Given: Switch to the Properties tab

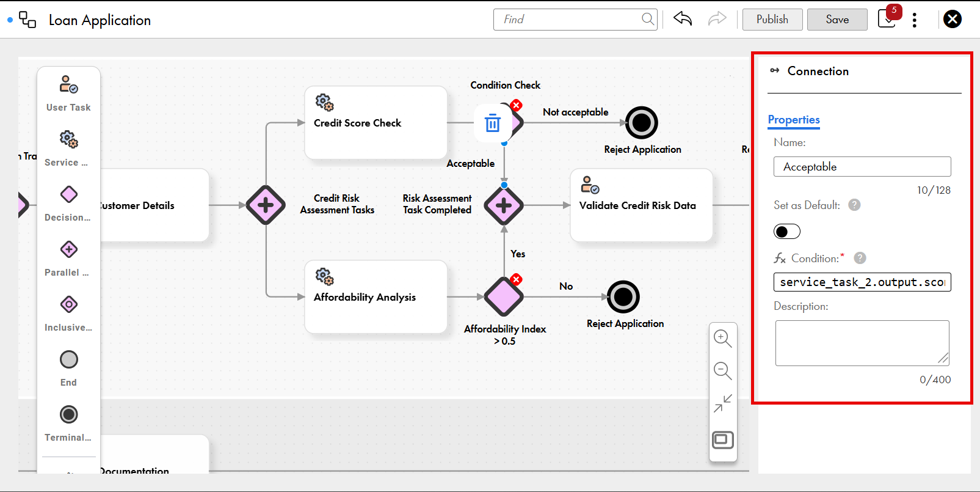Looking at the screenshot, I should point(794,120).
